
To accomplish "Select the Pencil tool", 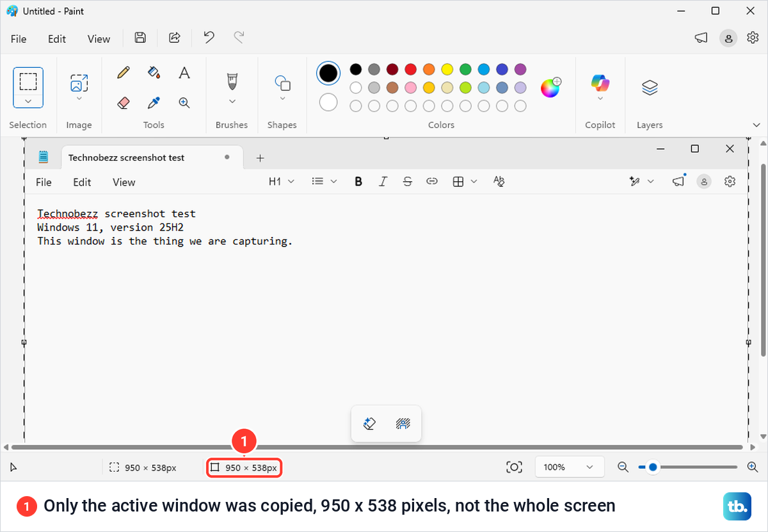I will (x=124, y=72).
